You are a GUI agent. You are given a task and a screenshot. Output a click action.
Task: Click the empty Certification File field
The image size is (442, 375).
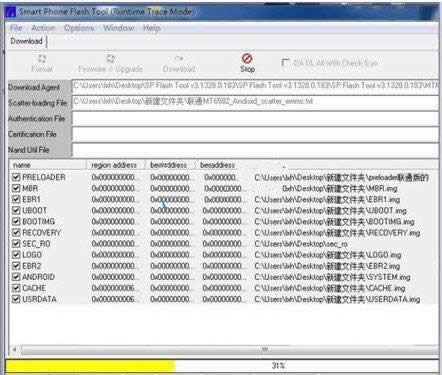point(255,134)
